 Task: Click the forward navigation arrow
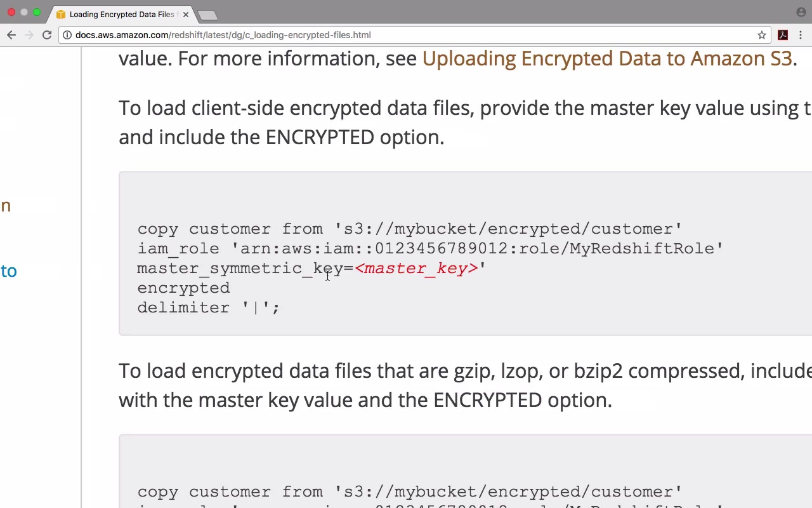(29, 35)
